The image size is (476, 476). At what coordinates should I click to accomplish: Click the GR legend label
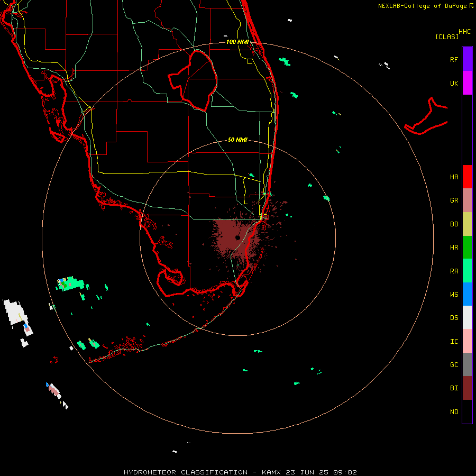454,200
